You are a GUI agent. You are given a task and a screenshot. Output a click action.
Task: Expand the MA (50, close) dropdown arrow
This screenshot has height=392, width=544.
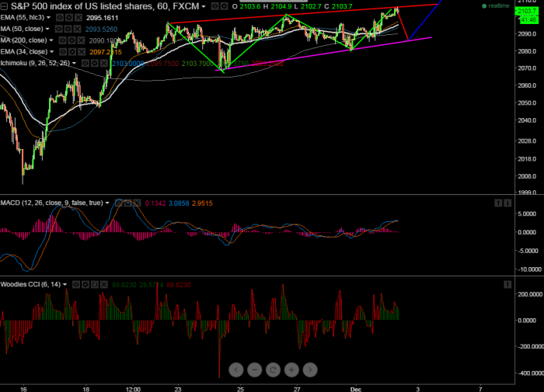pyautogui.click(x=47, y=29)
